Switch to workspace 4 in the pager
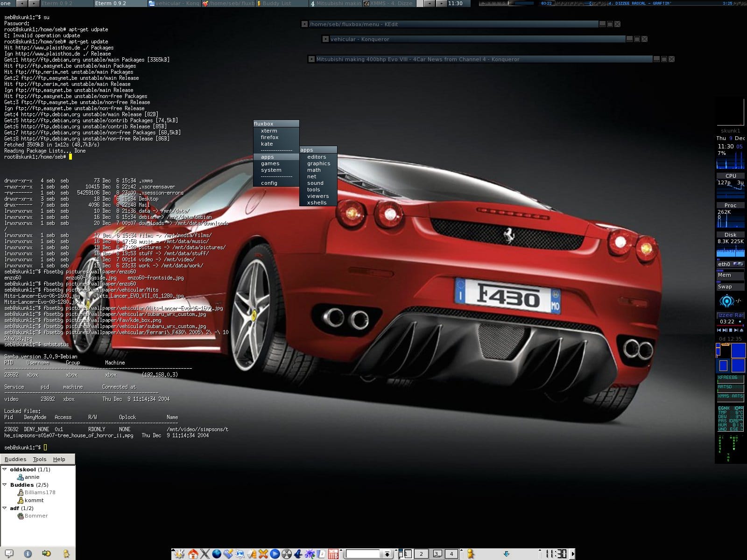Image resolution: width=747 pixels, height=560 pixels. (451, 554)
